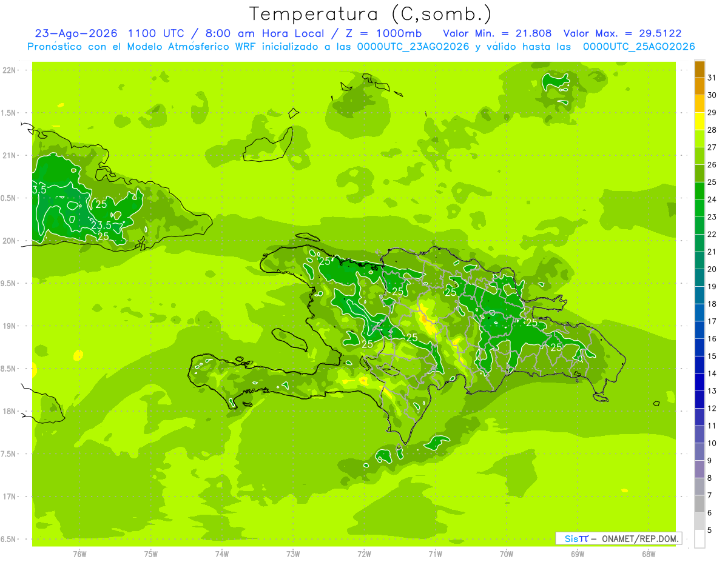728x562 pixels.
Task: Pick the green swatch between 24 and 25
Action: [x=699, y=190]
